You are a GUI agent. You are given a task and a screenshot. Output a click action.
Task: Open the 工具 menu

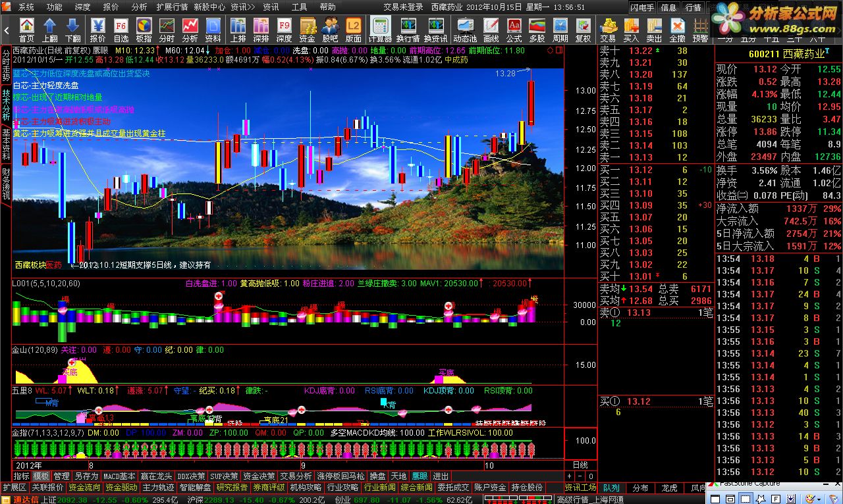pyautogui.click(x=299, y=7)
